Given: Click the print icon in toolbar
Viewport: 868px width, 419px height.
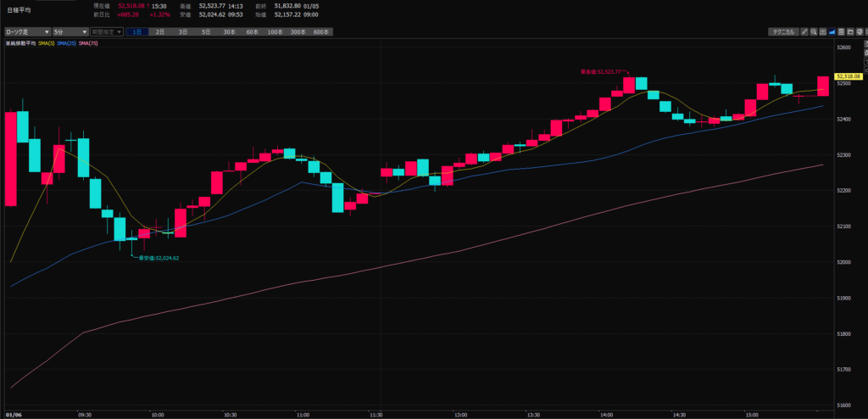Looking at the screenshot, I should tap(860, 31).
